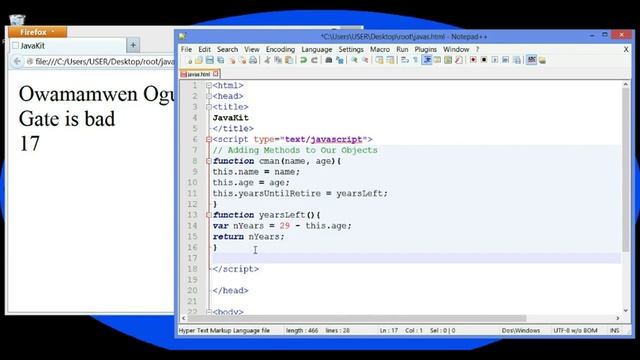Print the document using the Print icon

click(x=253, y=60)
